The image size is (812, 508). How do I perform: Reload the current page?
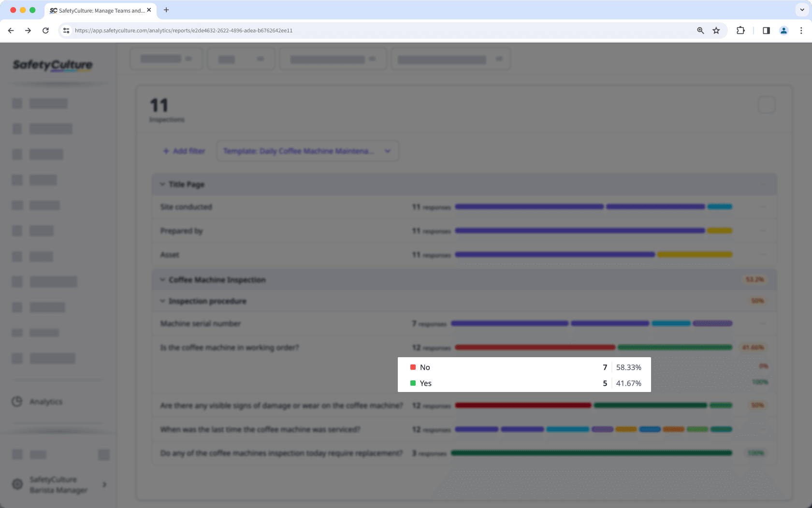(x=45, y=30)
